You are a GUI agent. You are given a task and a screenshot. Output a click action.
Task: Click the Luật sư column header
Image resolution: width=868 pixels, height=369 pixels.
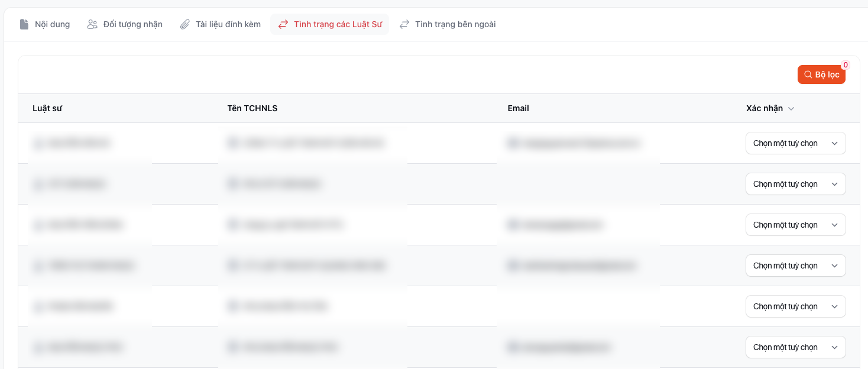point(47,108)
